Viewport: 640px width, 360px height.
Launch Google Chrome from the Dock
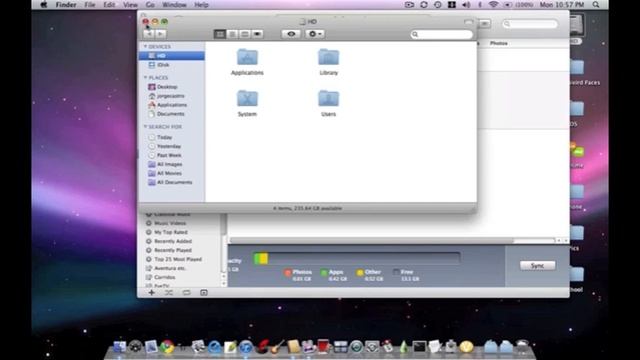167,347
